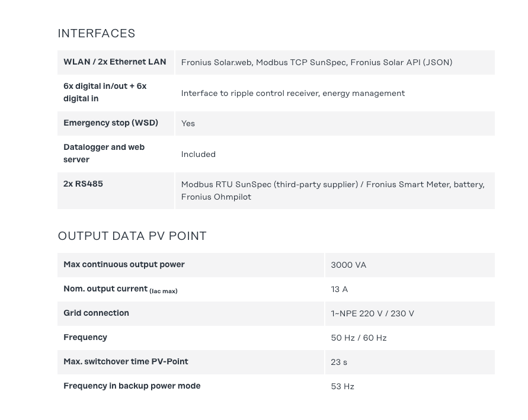
Task: Select the WLAN / 2x Ethernet LAN label
Action: [x=115, y=62]
